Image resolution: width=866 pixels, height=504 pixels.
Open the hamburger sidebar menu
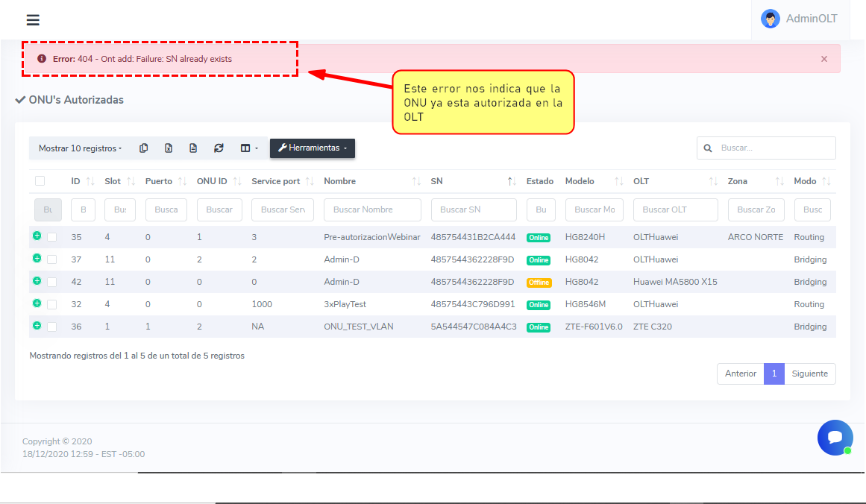[33, 20]
